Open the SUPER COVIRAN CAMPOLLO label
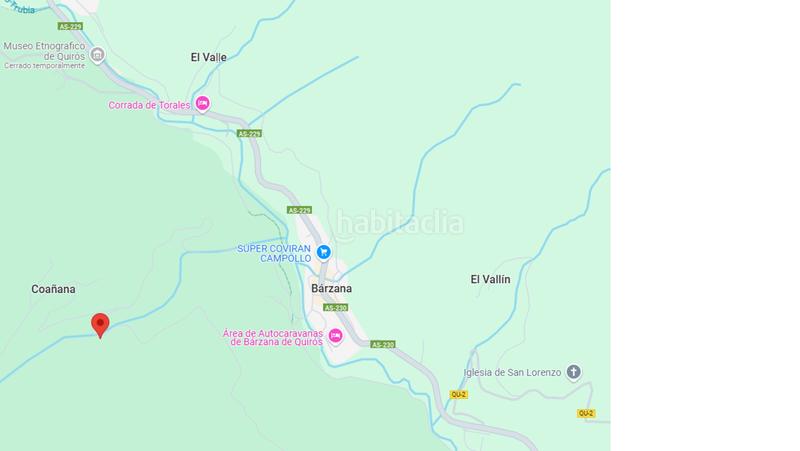This screenshot has height=451, width=800. pos(274,253)
